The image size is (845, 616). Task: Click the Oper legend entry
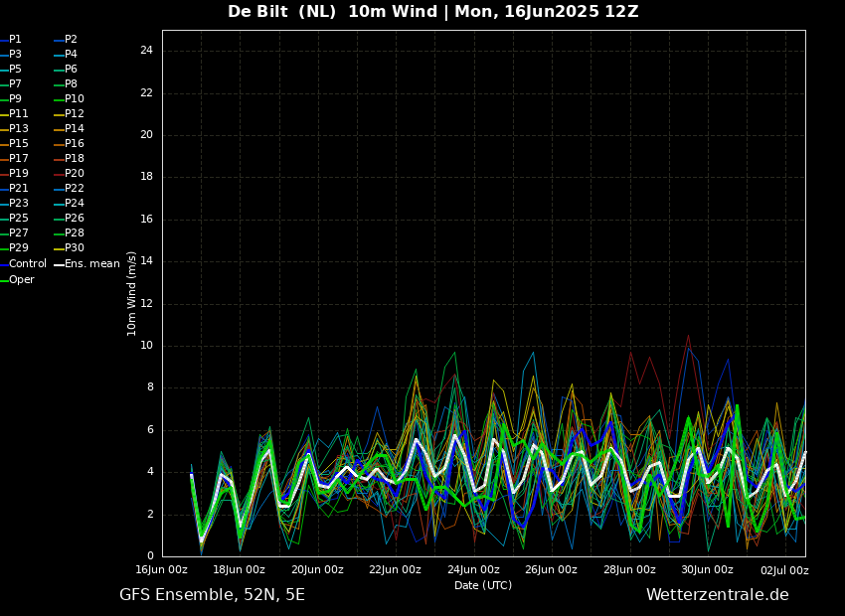coord(22,280)
